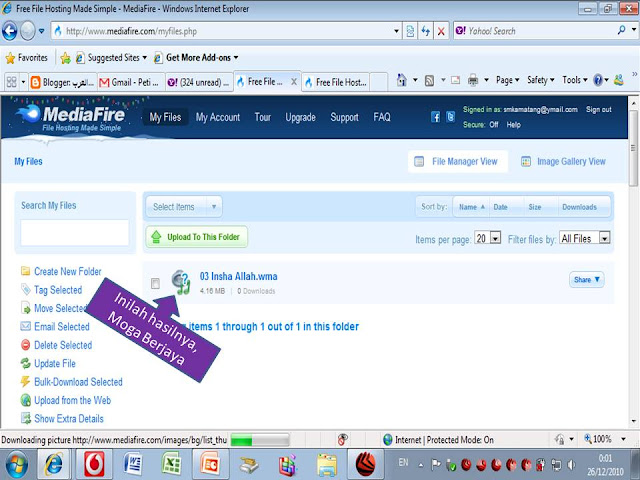Switch to the Yahoo (324 unread) tab

[200, 82]
